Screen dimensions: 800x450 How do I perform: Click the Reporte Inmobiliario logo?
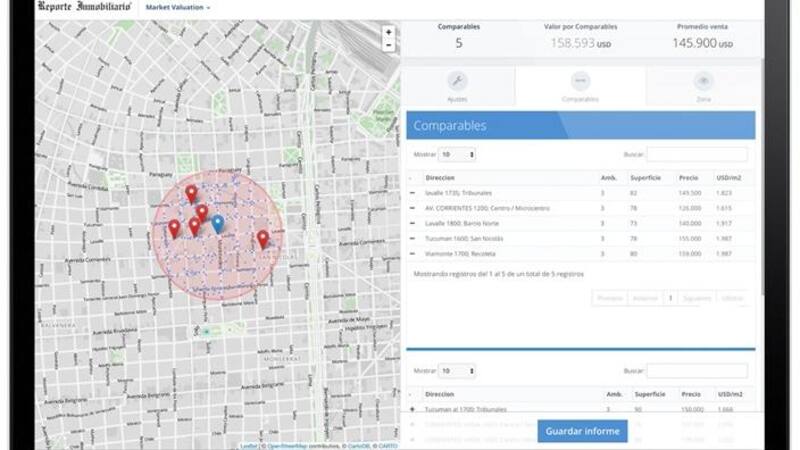(84, 7)
